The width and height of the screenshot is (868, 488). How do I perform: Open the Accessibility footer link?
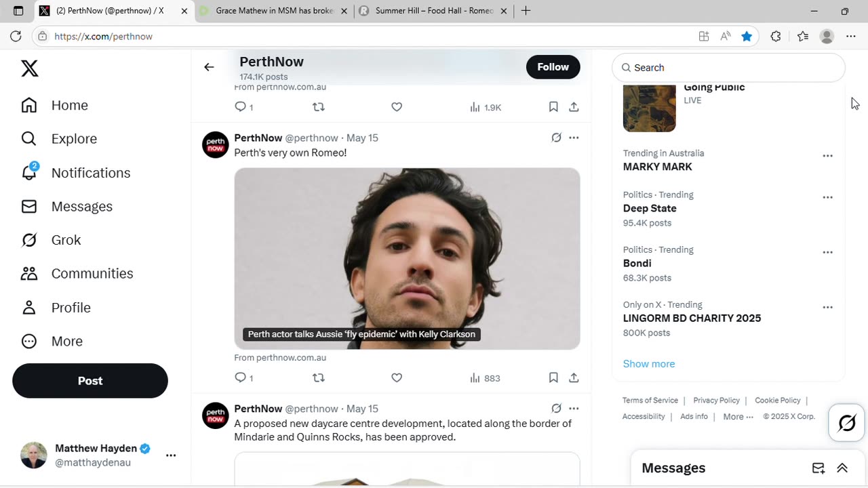point(644,417)
